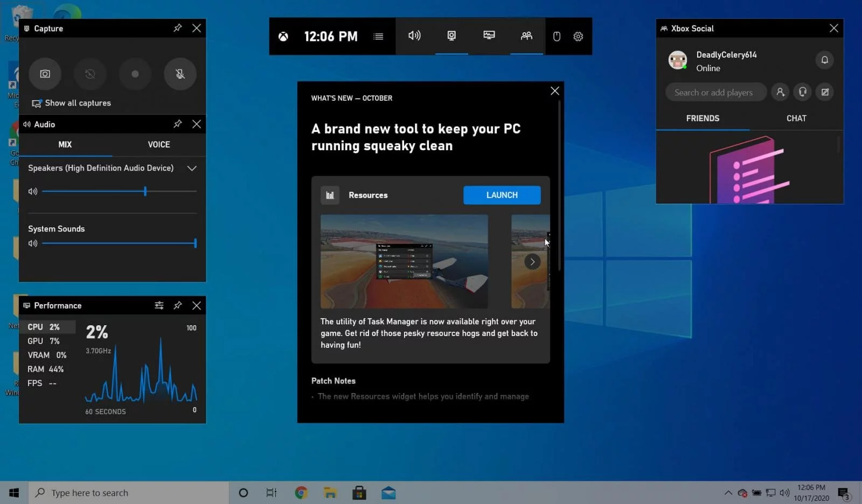
Task: Pin the Audio widget
Action: point(178,124)
